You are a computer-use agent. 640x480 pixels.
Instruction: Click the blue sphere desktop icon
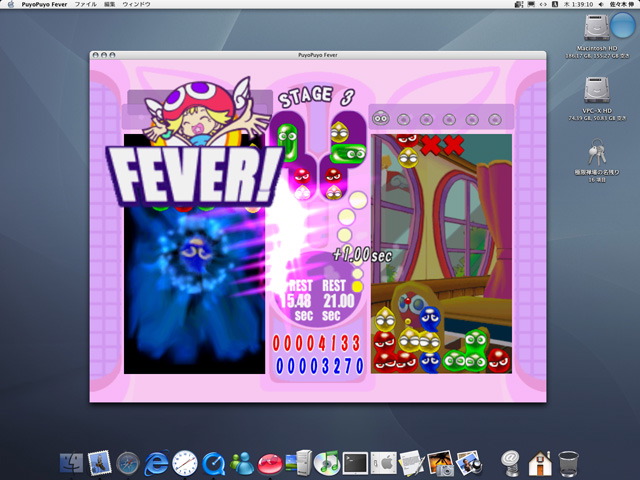623,25
